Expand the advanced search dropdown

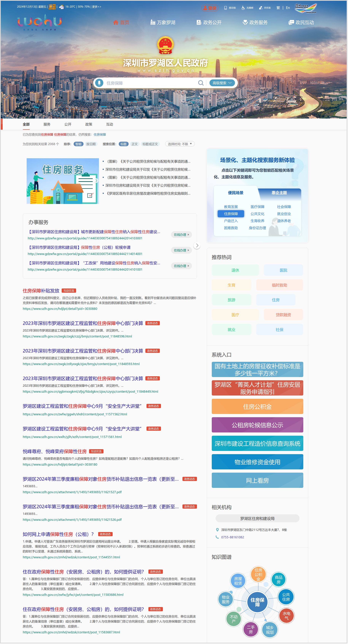coord(222,83)
